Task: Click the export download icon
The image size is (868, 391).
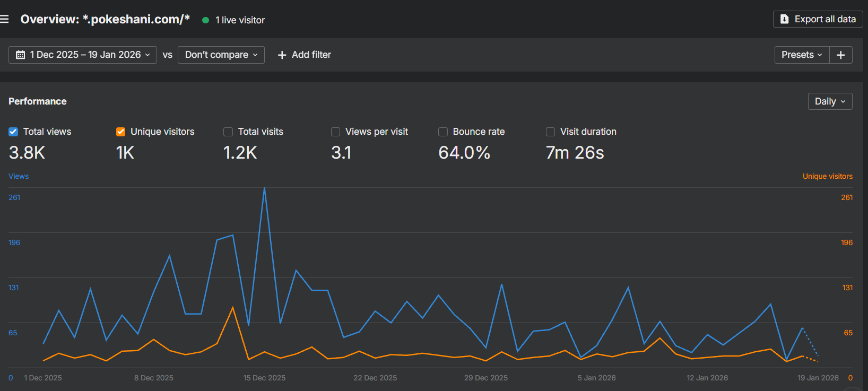Action: coord(784,19)
